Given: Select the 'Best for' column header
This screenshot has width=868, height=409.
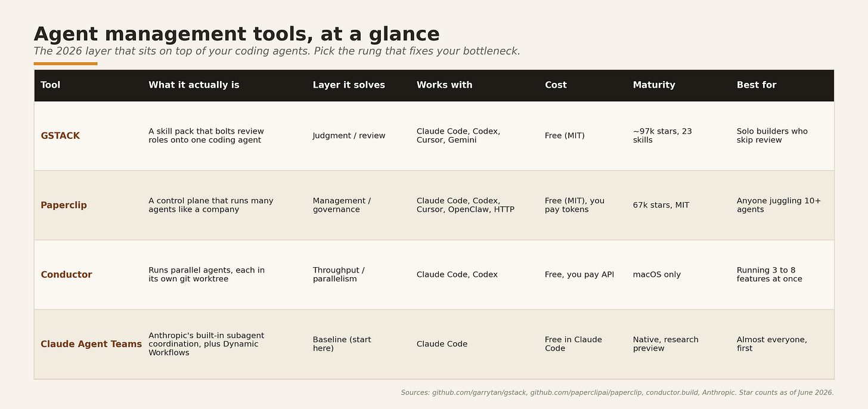Looking at the screenshot, I should coord(757,85).
